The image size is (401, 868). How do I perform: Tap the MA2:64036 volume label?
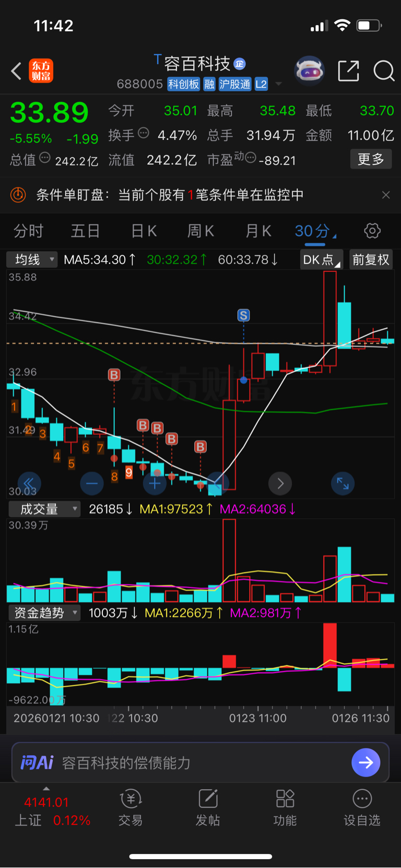pos(257,509)
